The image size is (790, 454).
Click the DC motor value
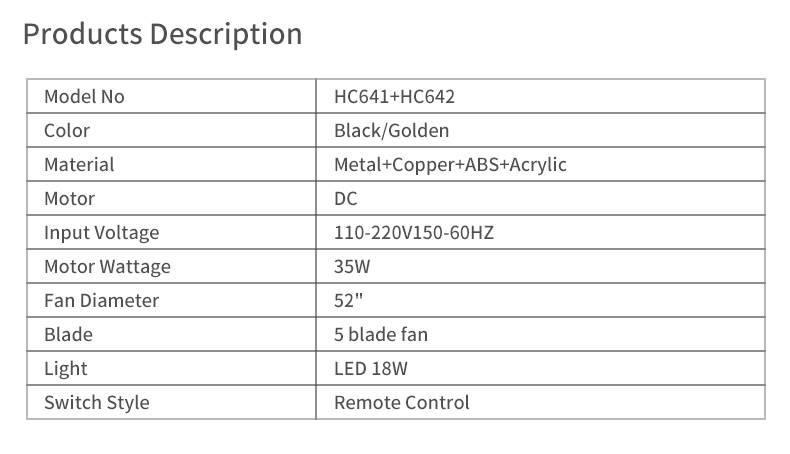pos(346,199)
